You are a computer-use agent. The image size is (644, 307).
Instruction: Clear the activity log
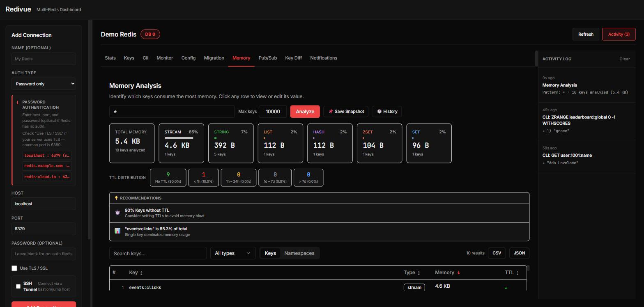[x=624, y=59]
